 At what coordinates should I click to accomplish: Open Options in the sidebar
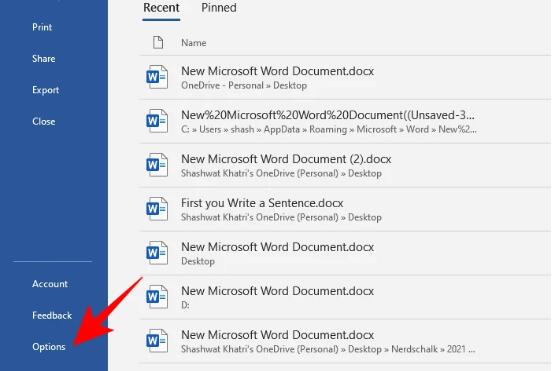(x=49, y=347)
